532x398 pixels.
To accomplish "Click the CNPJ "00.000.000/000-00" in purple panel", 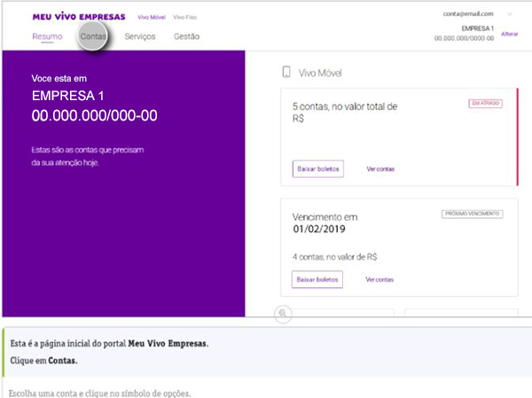I will click(x=94, y=115).
